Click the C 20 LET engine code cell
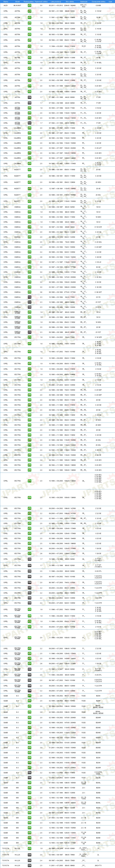The width and height of the screenshot is (115, 868). 98,148
